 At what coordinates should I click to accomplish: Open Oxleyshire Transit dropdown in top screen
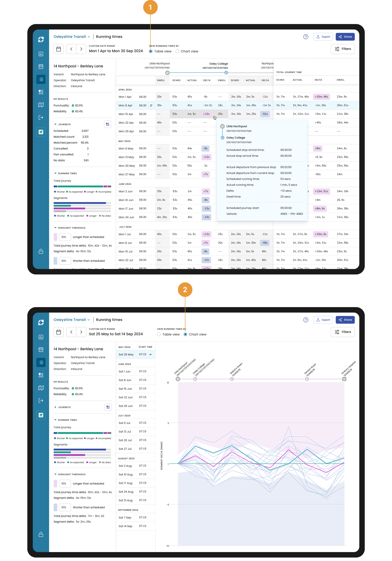pyautogui.click(x=72, y=37)
